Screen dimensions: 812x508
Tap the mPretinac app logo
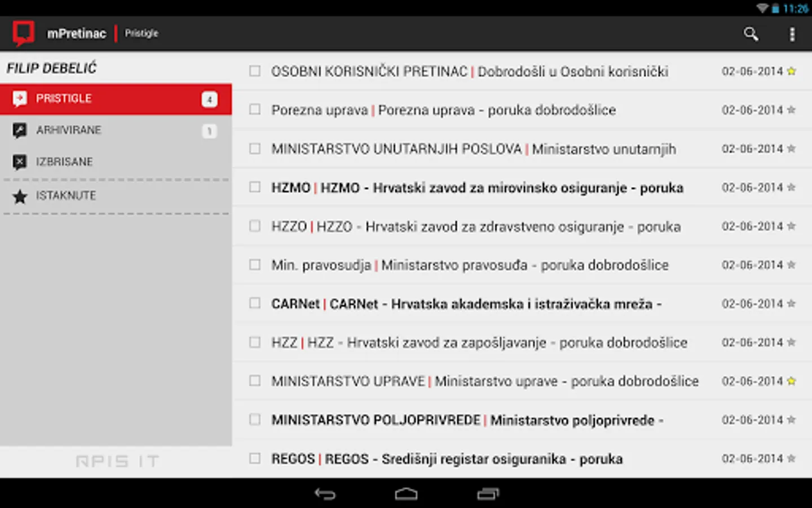tap(24, 33)
